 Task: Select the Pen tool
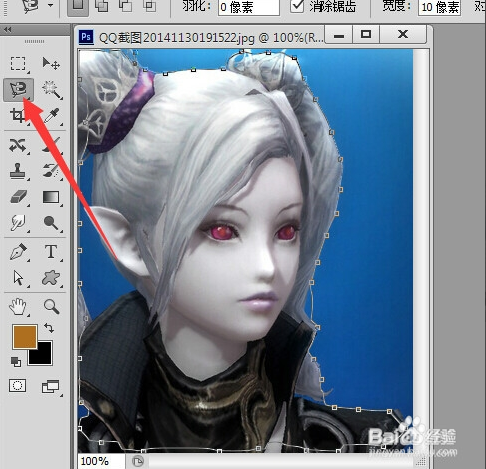18,252
